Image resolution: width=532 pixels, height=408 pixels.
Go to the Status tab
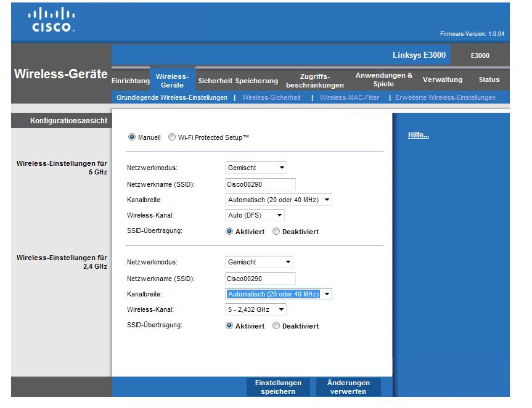489,80
